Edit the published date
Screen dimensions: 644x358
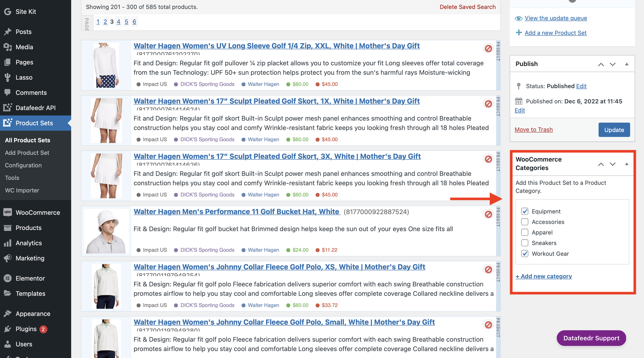520,110
